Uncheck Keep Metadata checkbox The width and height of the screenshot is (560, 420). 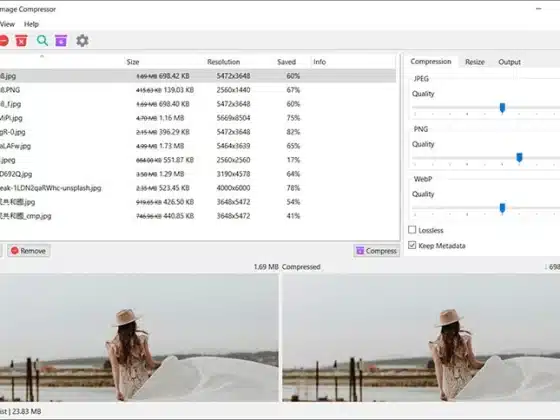click(x=412, y=245)
